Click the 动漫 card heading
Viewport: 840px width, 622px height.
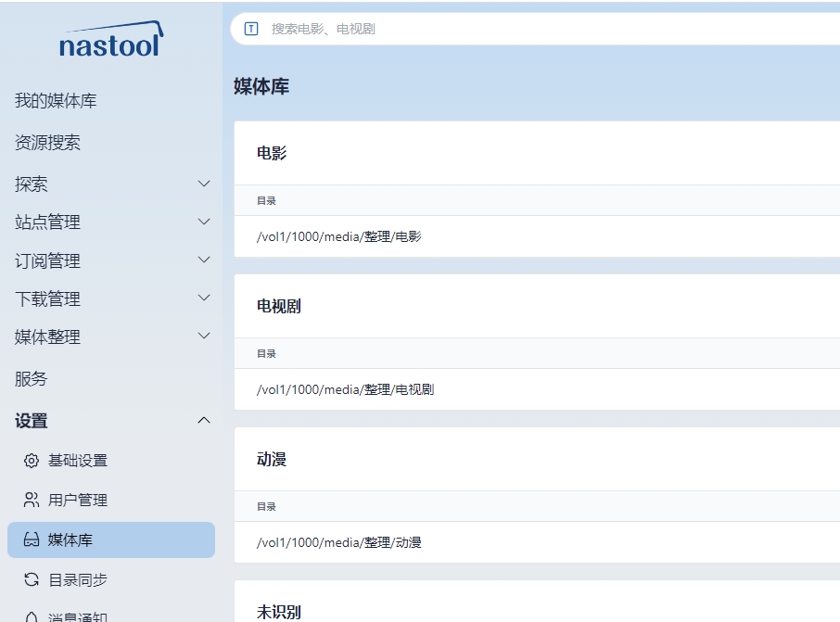pos(272,459)
